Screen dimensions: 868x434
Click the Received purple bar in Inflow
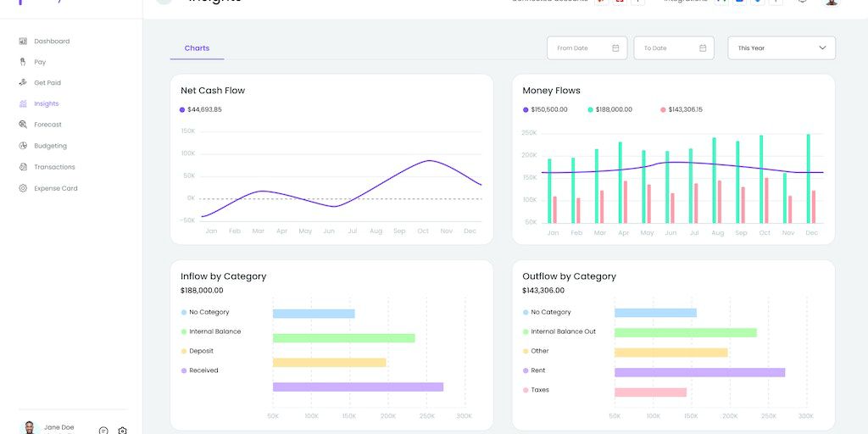[x=358, y=387]
